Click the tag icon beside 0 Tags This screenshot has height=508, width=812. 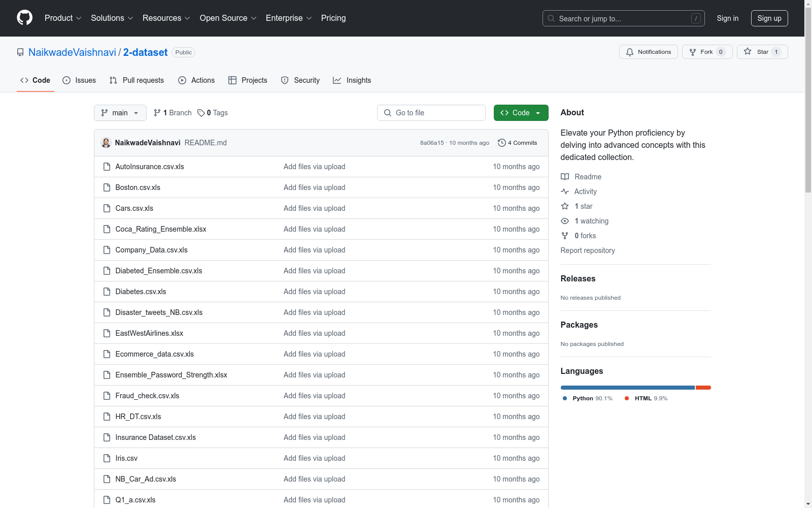(201, 113)
